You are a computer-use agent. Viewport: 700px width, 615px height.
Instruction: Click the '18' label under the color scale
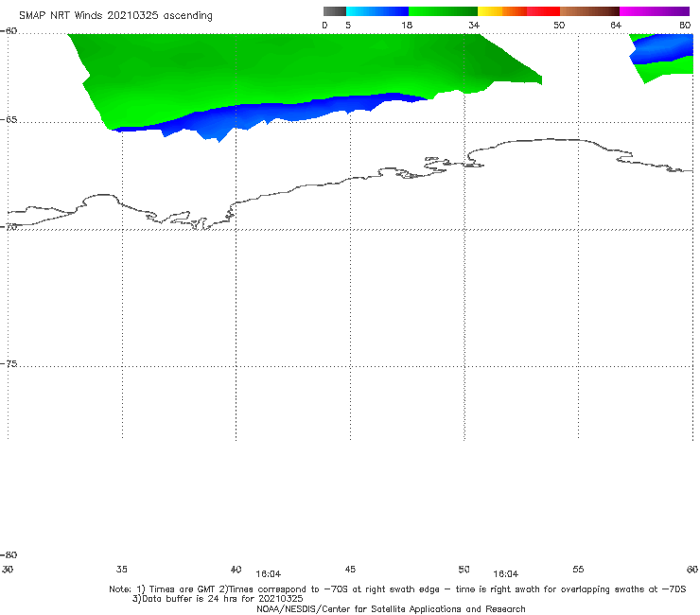pyautogui.click(x=407, y=26)
